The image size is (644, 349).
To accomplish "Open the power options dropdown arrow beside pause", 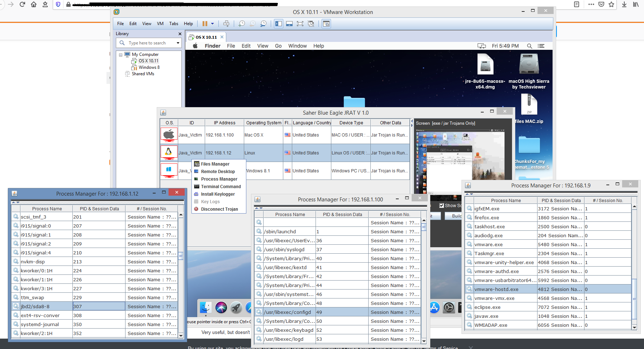I will pyautogui.click(x=212, y=24).
